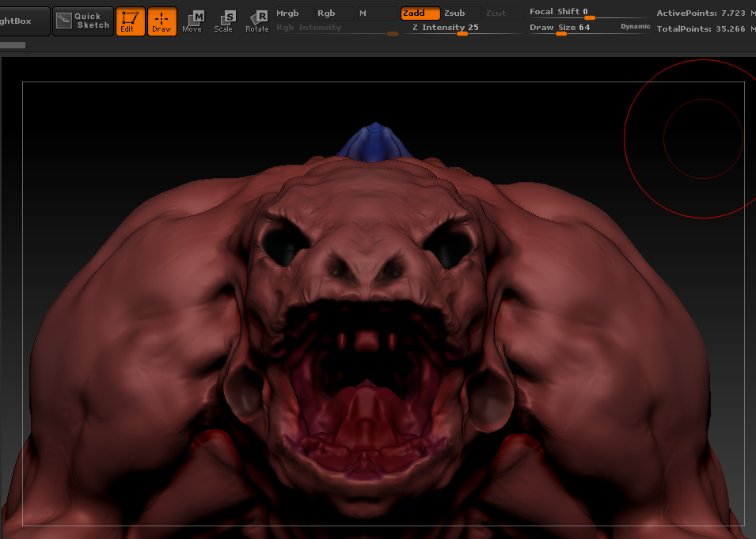This screenshot has height=539, width=756.
Task: Adjust the Draw Size 64 slider
Action: (x=574, y=28)
